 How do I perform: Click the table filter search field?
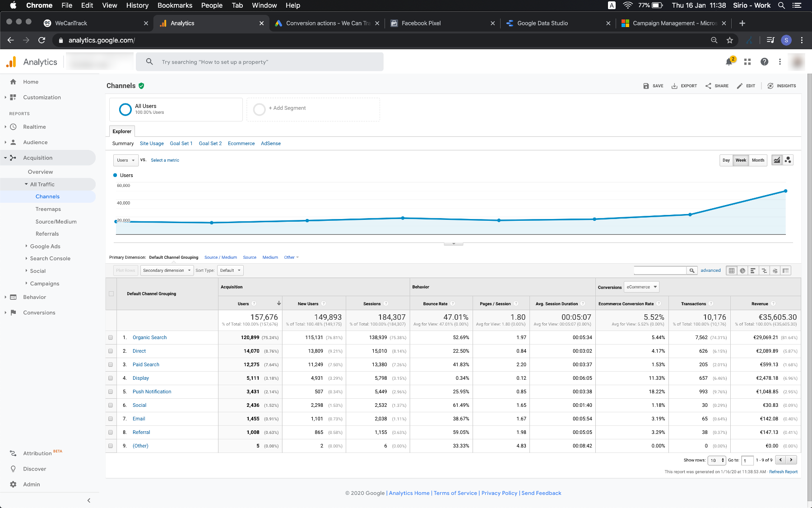point(660,270)
